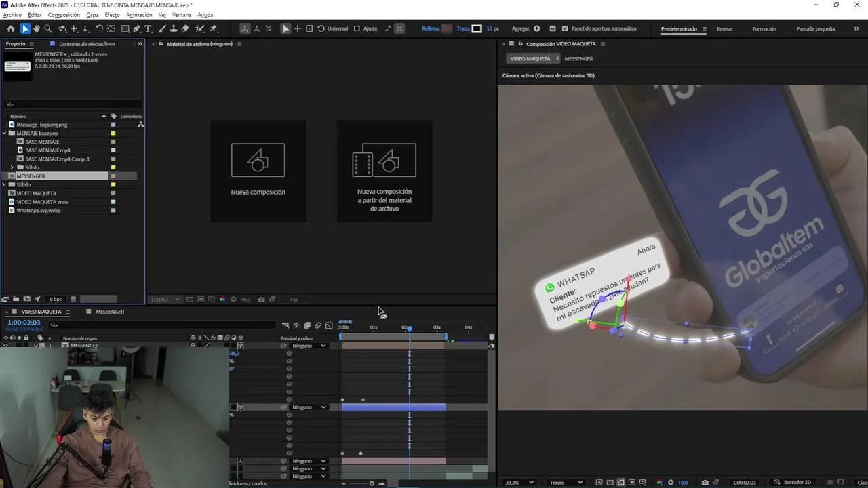Open the Animación menu
Image resolution: width=868 pixels, height=488 pixels.
tap(139, 14)
